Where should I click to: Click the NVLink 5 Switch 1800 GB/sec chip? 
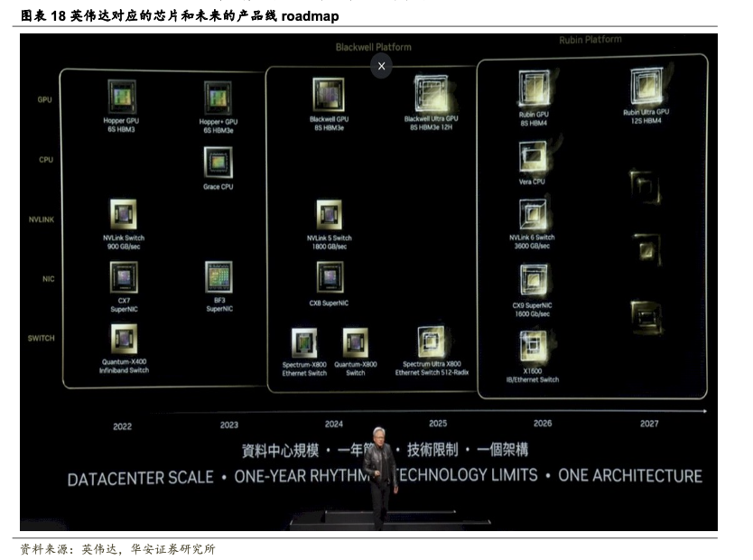pyautogui.click(x=330, y=215)
